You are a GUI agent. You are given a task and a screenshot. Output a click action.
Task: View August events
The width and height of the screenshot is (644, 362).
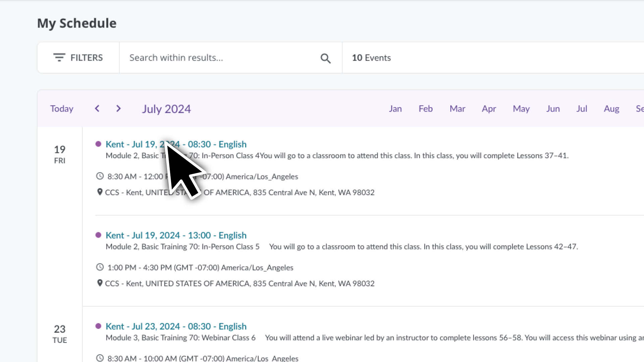(612, 108)
